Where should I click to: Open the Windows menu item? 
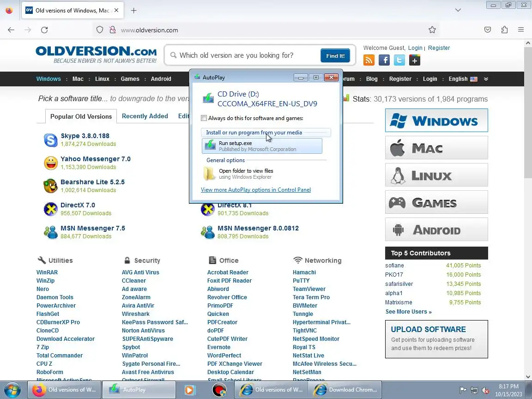coord(48,79)
